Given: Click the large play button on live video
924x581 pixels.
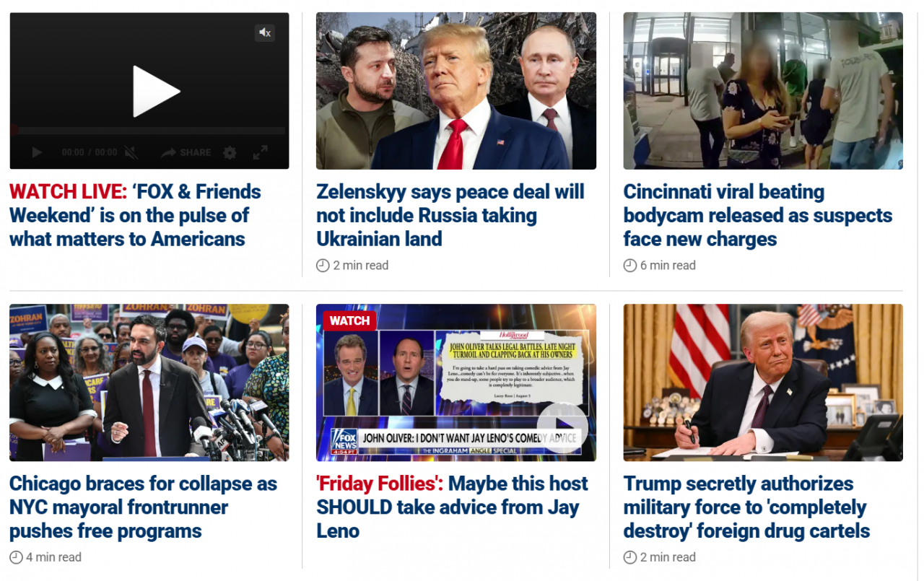Looking at the screenshot, I should coord(156,91).
